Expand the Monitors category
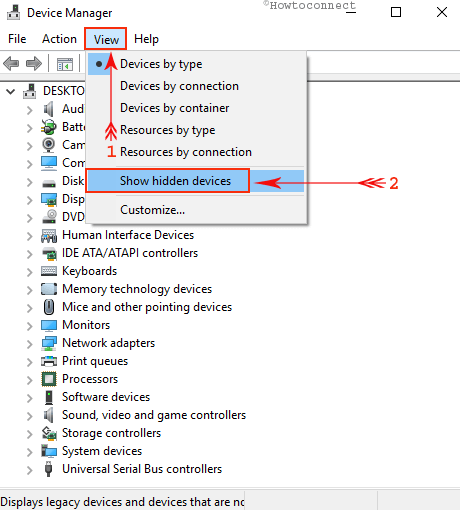The width and height of the screenshot is (460, 510). (x=30, y=326)
